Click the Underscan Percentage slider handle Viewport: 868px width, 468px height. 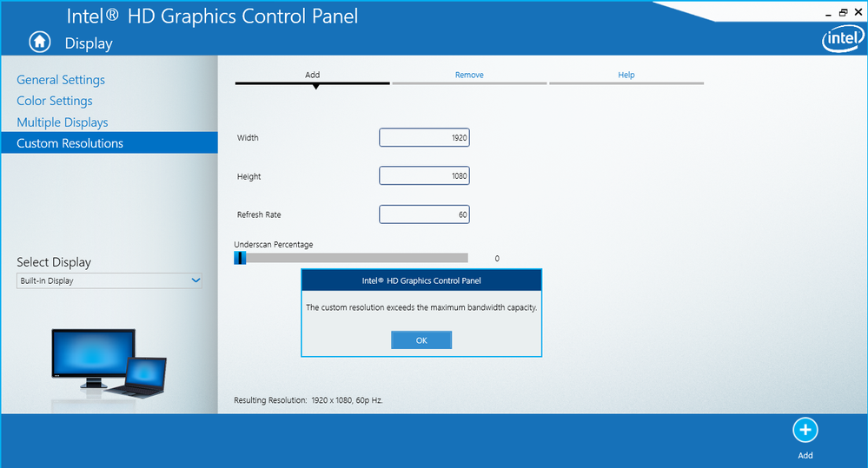(241, 258)
